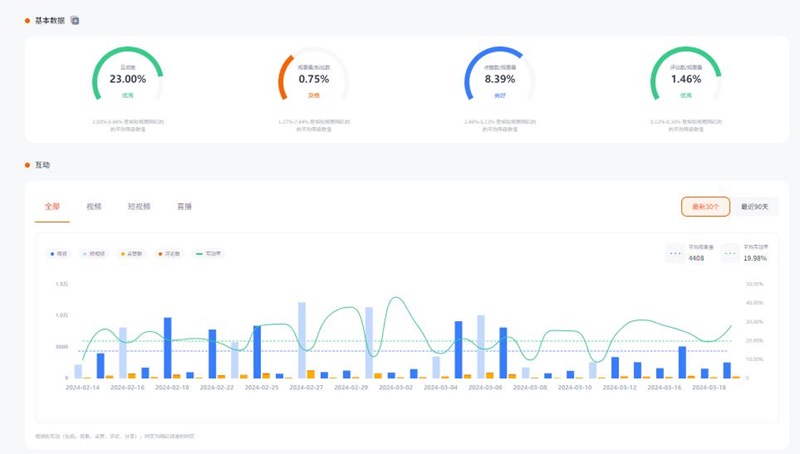Image resolution: width=800 pixels, height=454 pixels.
Task: Click the 1.46% comment ratio gauge
Action: [x=686, y=78]
